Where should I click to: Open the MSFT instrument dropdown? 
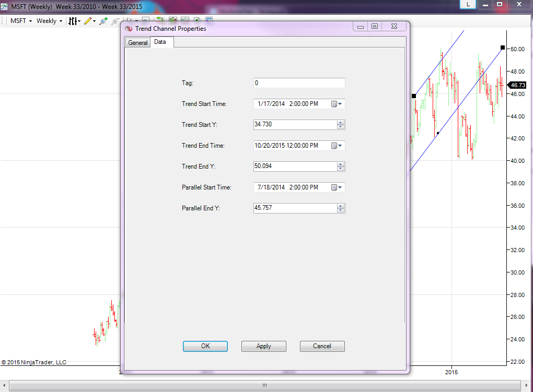click(21, 21)
